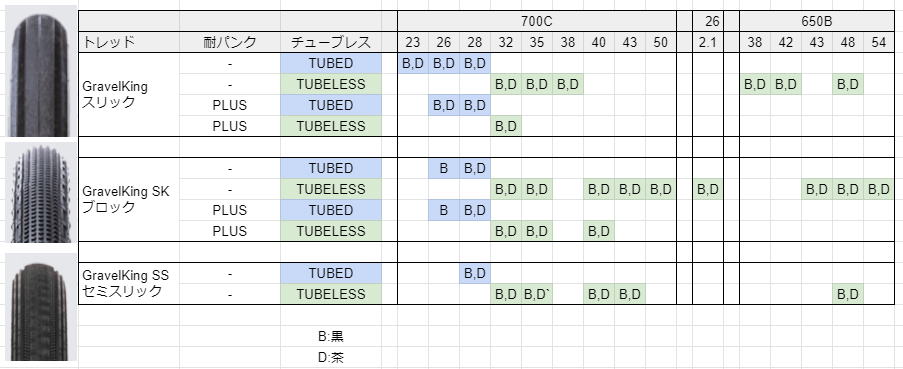Click the GravelKing slick tire thumbnail
Image resolution: width=903 pixels, height=369 pixels.
coord(40,71)
